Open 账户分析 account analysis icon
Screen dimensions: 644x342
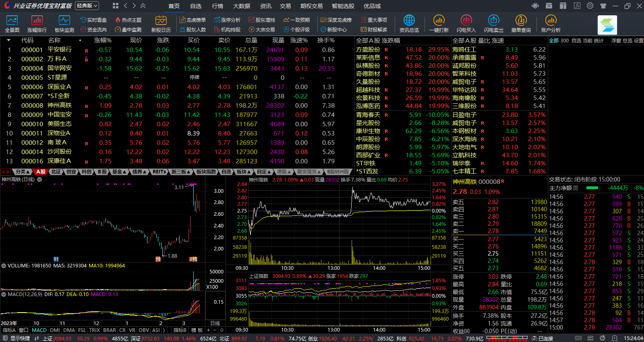551,24
